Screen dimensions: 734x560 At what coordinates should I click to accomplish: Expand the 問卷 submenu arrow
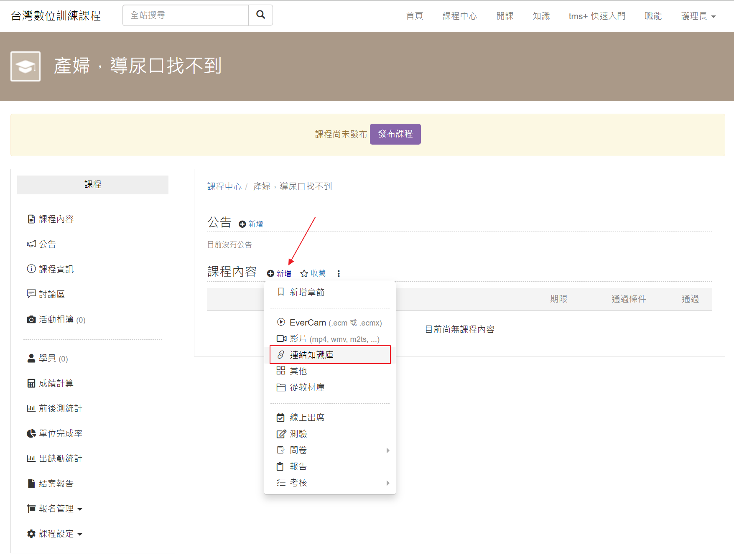click(x=388, y=450)
